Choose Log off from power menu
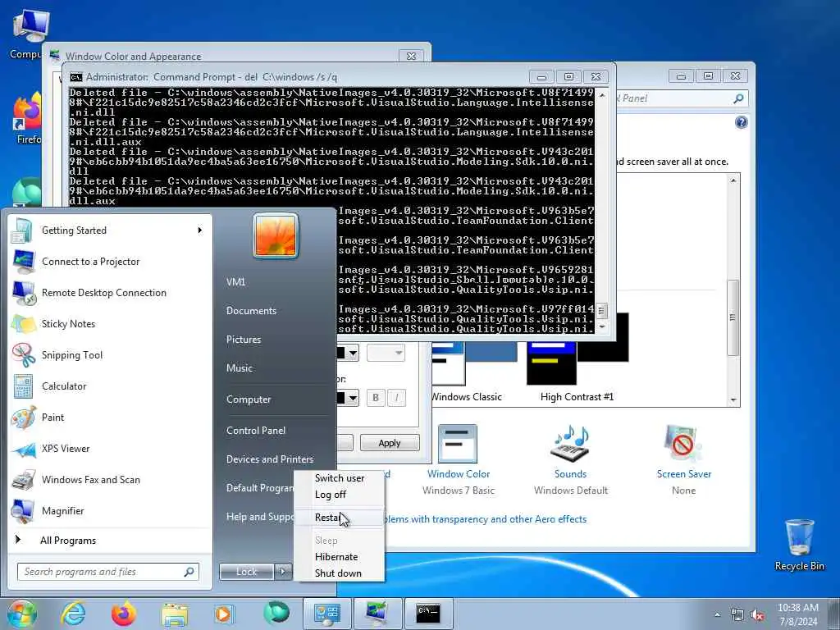 click(x=339, y=495)
